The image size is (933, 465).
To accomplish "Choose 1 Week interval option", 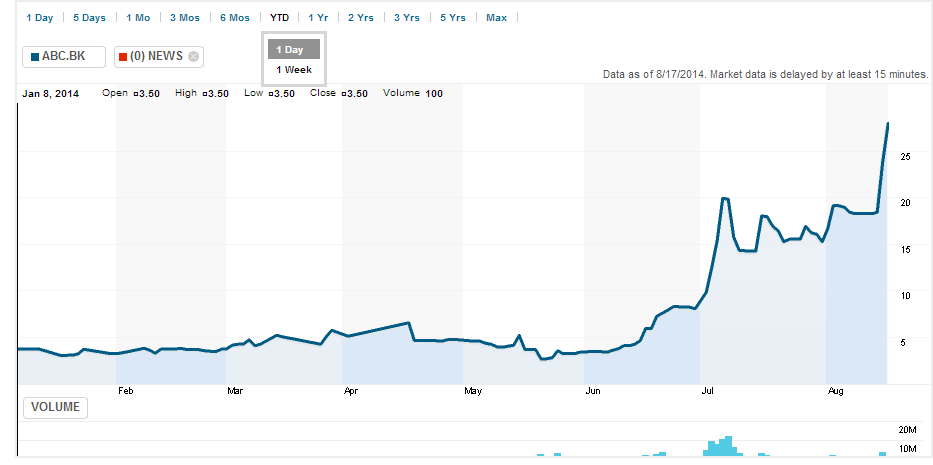I will click(294, 70).
